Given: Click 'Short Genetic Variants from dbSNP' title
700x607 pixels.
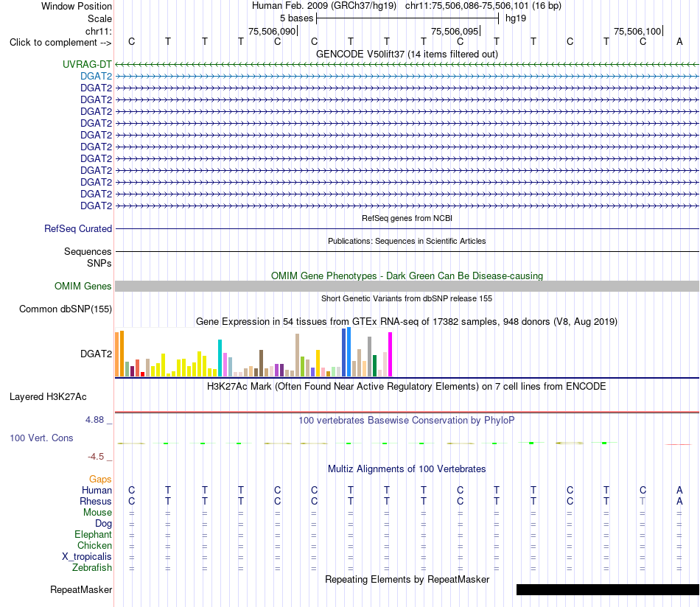Looking at the screenshot, I should click(x=407, y=298).
